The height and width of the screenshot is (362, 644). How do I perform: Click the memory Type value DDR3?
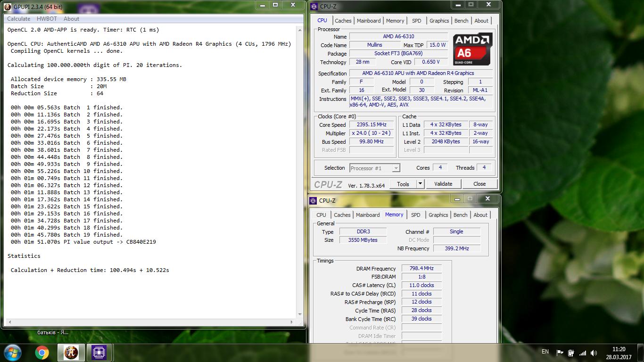point(363,232)
